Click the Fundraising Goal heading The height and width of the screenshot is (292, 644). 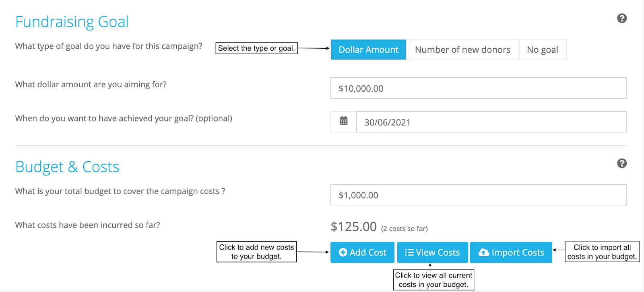point(72,22)
